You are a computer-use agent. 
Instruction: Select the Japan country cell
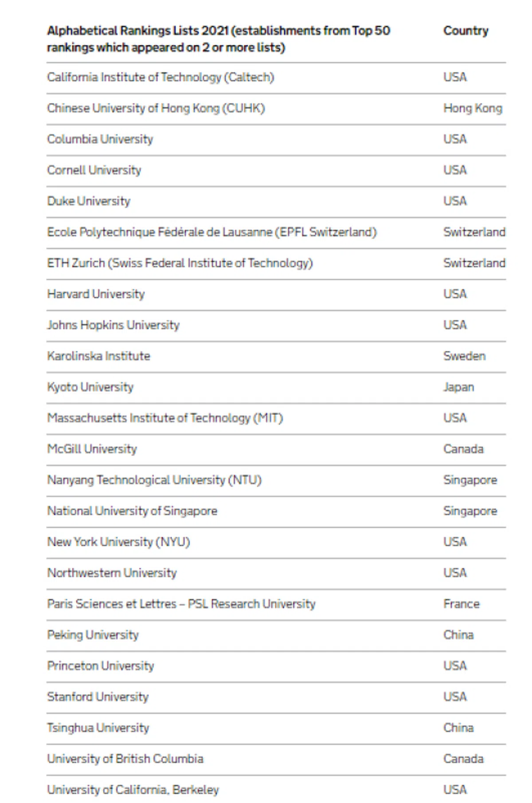pyautogui.click(x=458, y=387)
